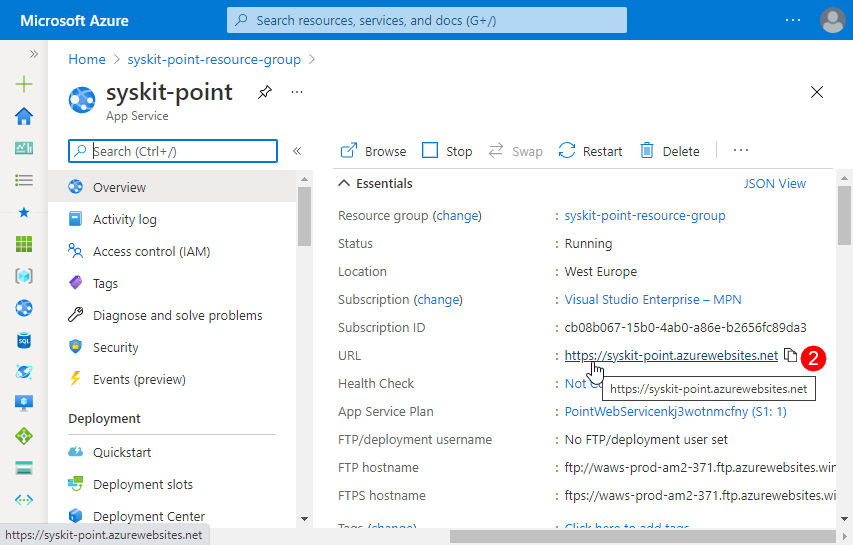Click the Favorites star icon
This screenshot has width=853, height=545.
pyautogui.click(x=24, y=212)
